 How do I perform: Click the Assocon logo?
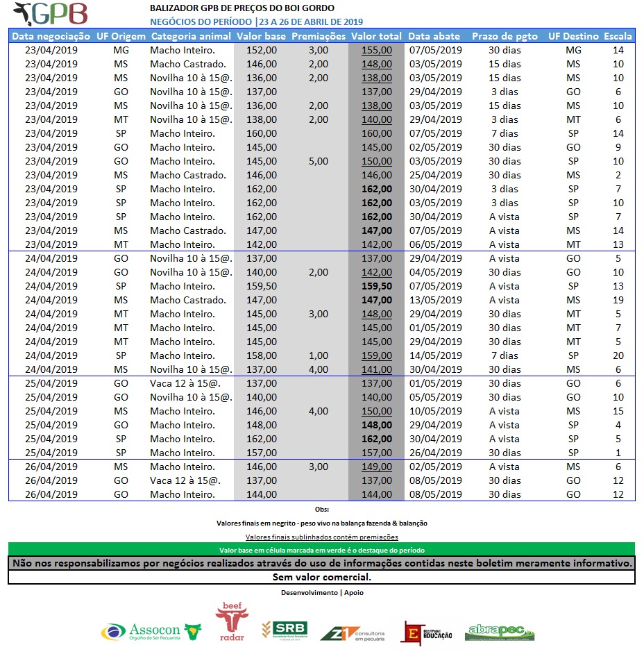click(151, 630)
